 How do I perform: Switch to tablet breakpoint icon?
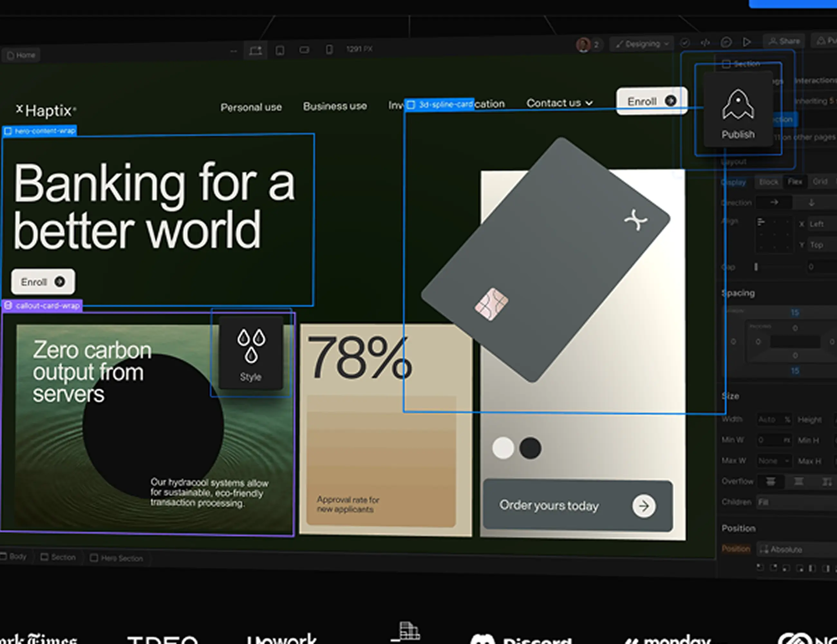coord(280,51)
